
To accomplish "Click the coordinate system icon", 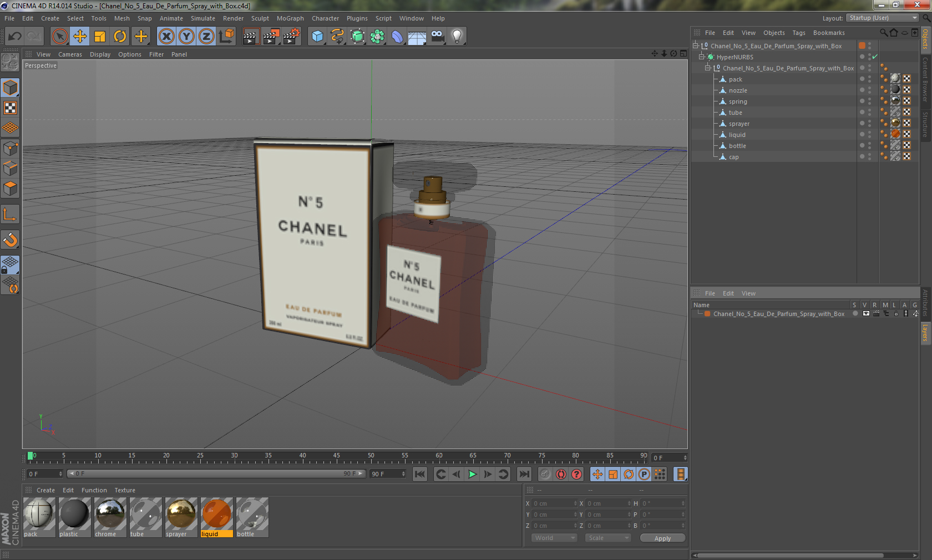I will click(226, 37).
